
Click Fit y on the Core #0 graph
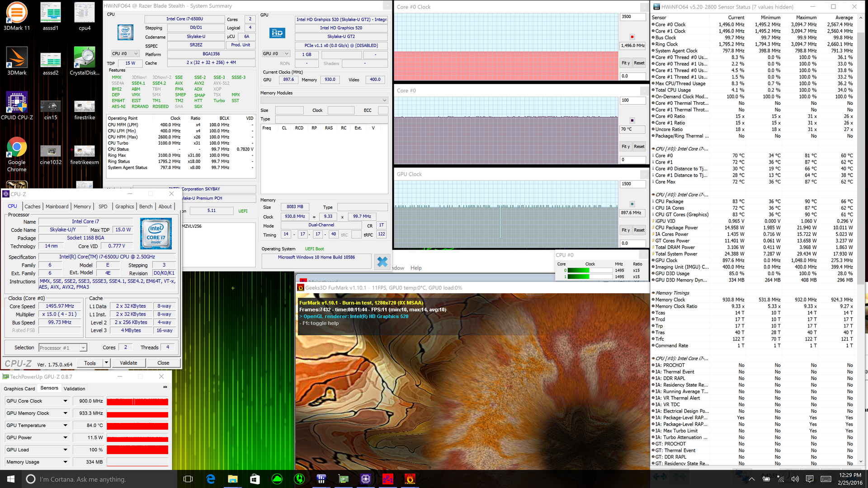625,146
